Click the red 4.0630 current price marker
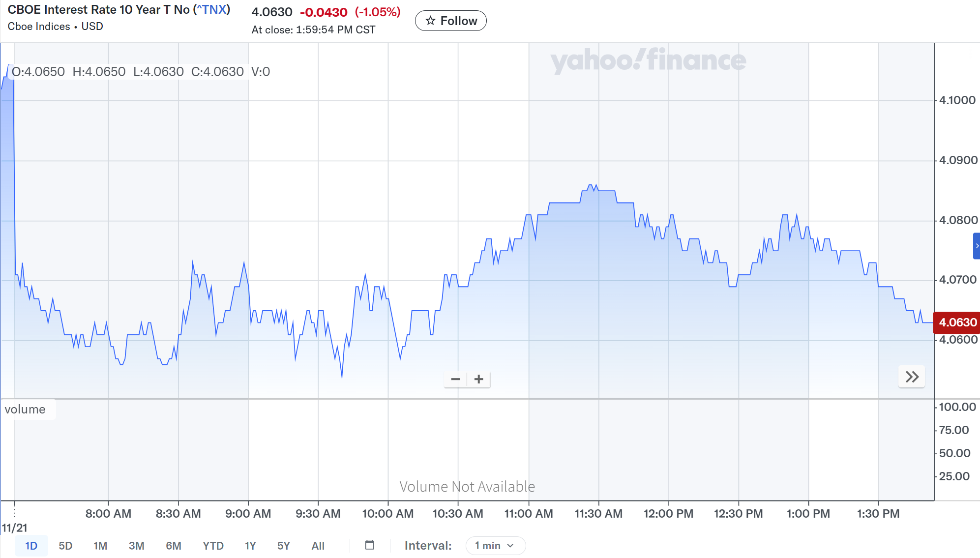The image size is (980, 558). coord(957,323)
